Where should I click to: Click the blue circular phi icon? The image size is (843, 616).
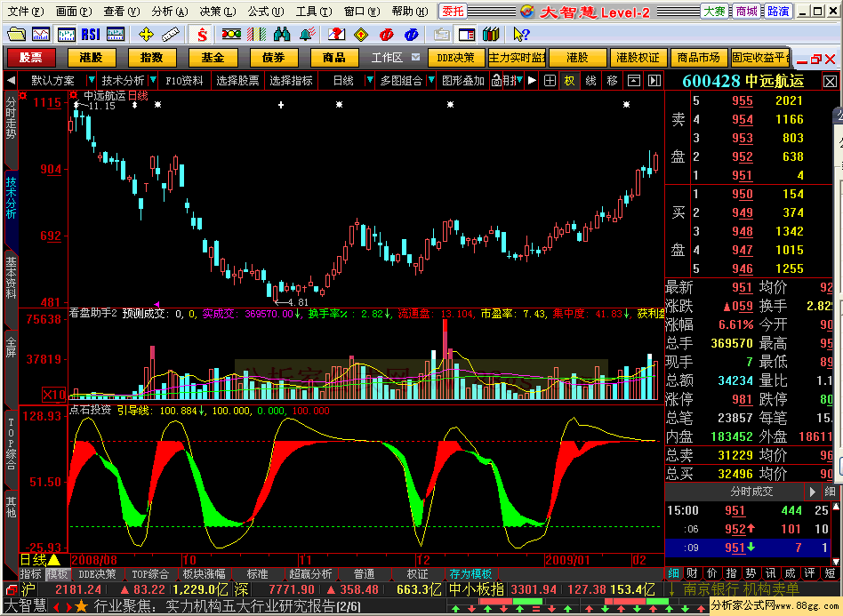pos(412,35)
